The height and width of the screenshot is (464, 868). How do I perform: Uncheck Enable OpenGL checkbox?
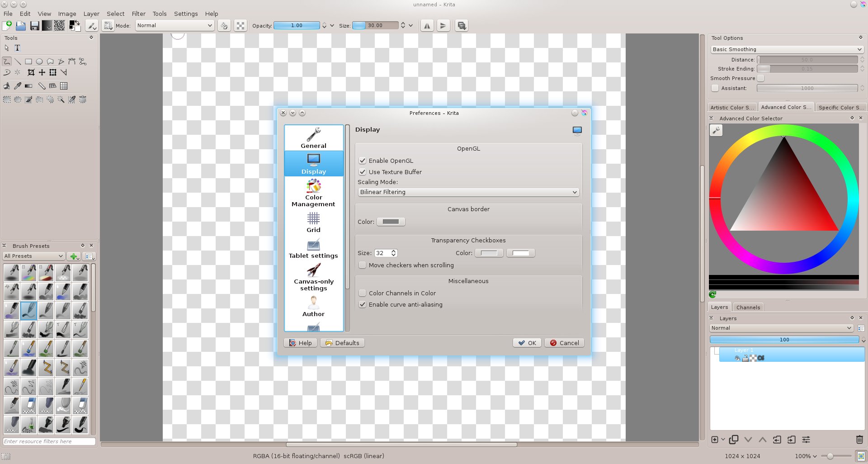click(x=363, y=161)
